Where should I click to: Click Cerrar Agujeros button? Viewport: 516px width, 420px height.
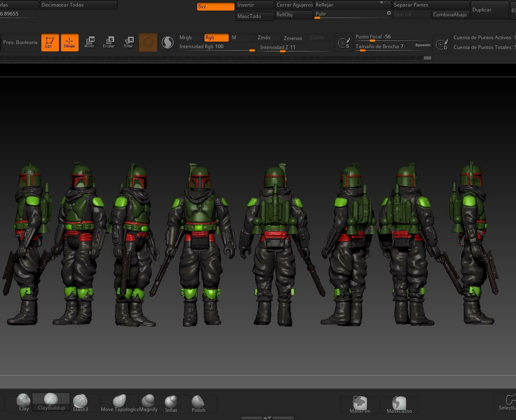pyautogui.click(x=294, y=5)
